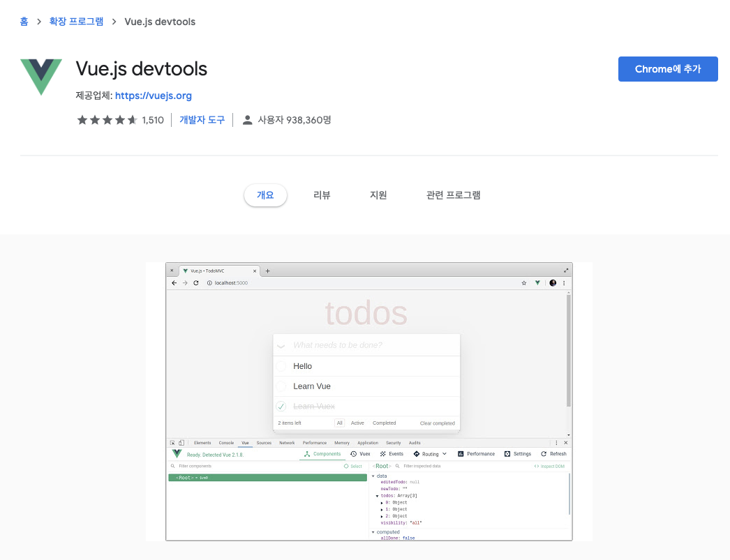Toggle the Hello todo checkbox in preview
The height and width of the screenshot is (560, 730).
pyautogui.click(x=281, y=366)
